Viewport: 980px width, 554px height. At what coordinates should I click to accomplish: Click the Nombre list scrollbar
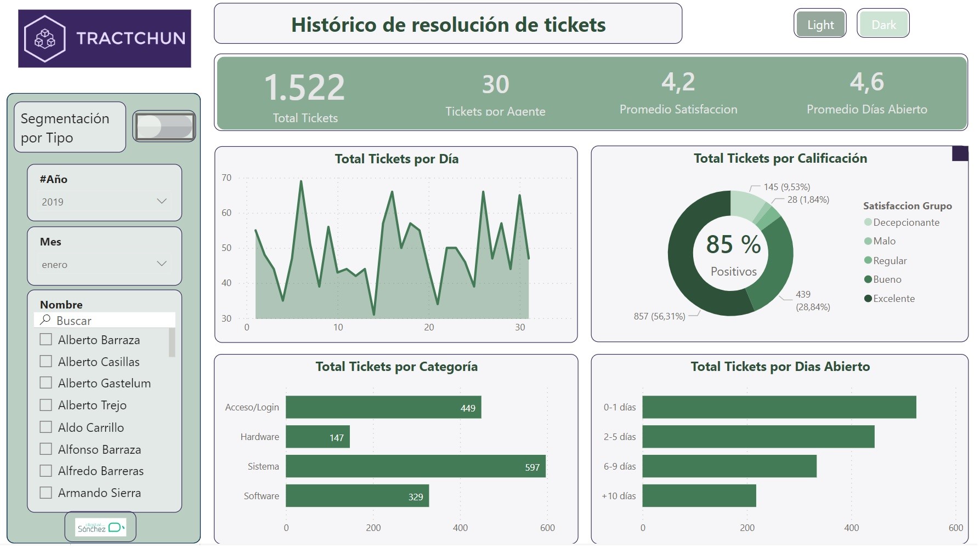pos(172,342)
